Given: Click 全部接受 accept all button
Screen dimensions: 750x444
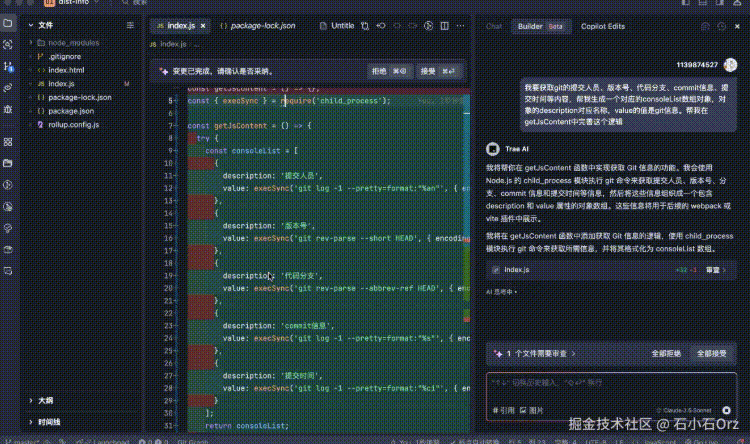Looking at the screenshot, I should pyautogui.click(x=711, y=354).
